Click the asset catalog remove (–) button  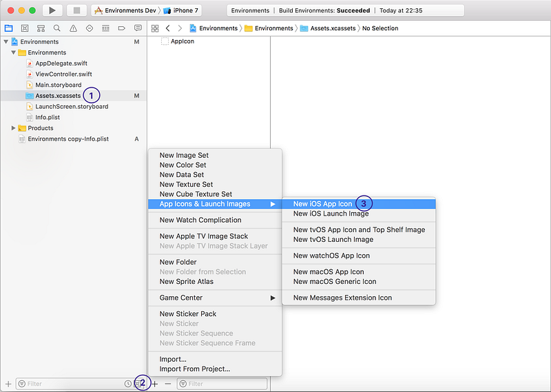(x=168, y=384)
